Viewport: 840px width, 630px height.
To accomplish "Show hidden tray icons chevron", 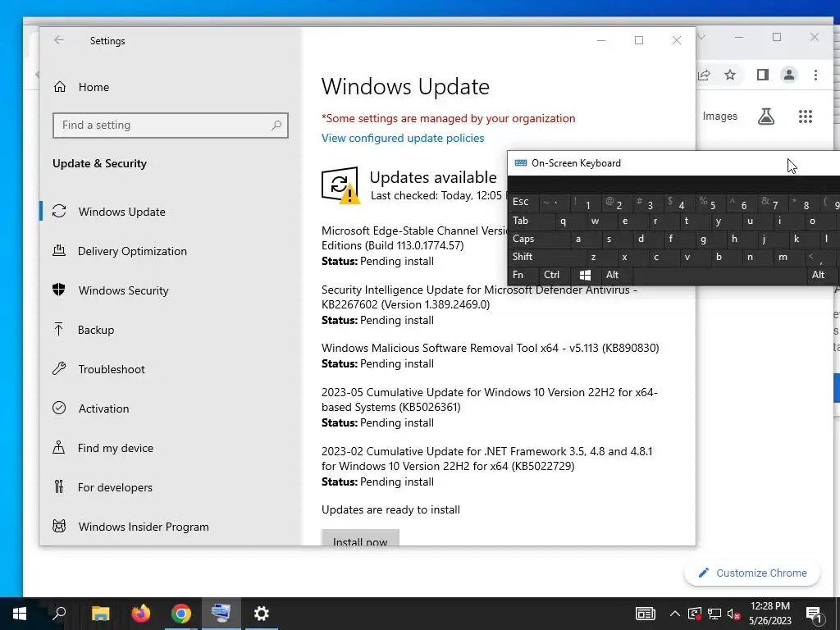I will click(674, 614).
